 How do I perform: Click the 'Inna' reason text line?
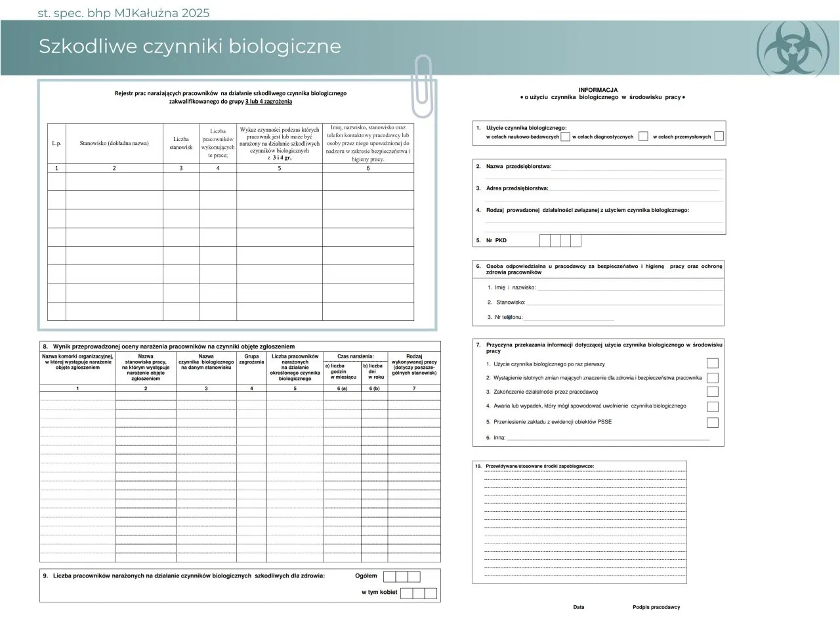click(608, 438)
